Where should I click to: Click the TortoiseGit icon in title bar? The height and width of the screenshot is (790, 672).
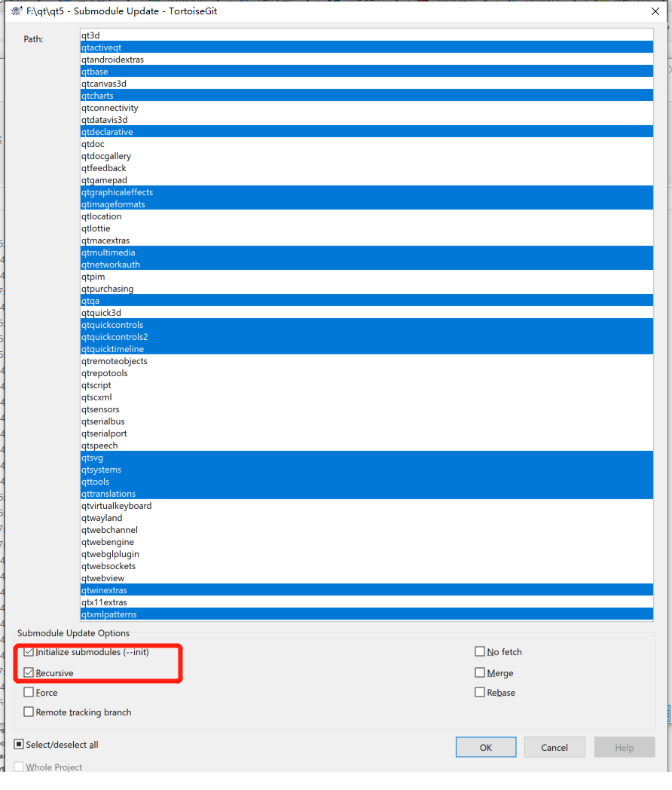point(17,11)
